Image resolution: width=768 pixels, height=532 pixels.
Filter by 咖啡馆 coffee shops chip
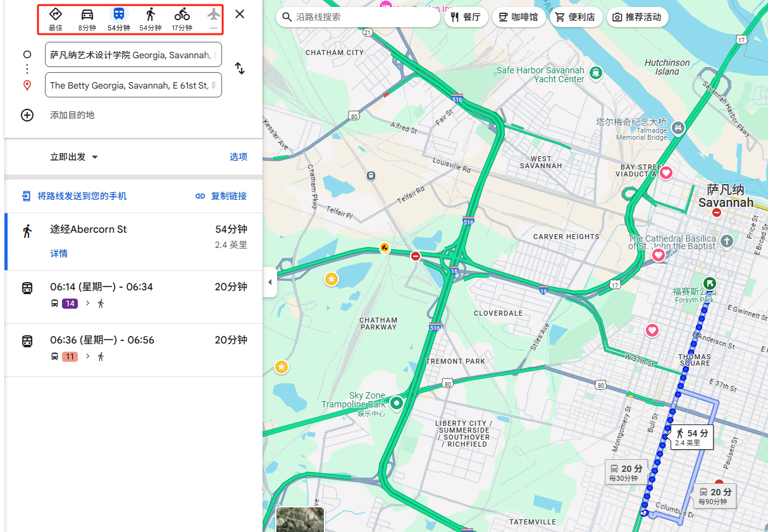coord(518,17)
